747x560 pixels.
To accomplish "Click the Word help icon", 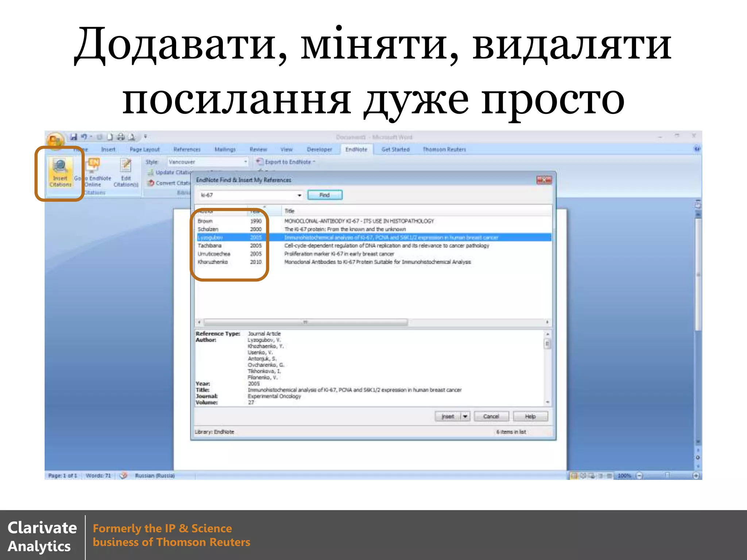I will pos(697,149).
